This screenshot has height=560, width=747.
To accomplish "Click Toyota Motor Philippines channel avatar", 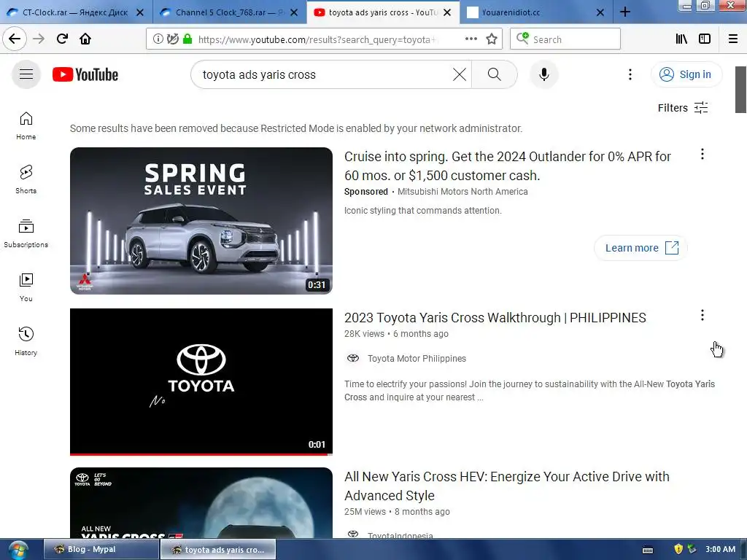I will pyautogui.click(x=353, y=358).
